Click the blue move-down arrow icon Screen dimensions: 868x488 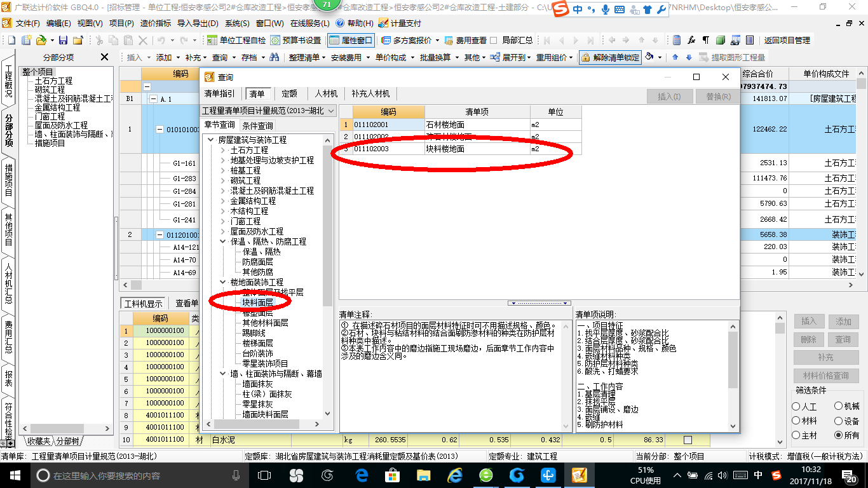688,57
